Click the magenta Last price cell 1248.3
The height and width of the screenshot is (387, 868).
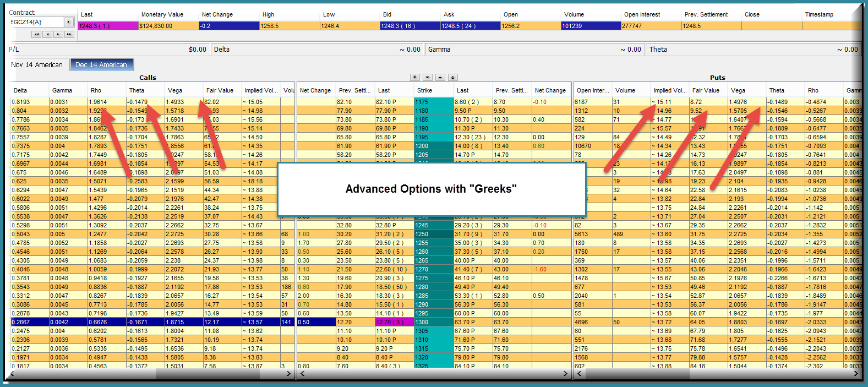click(x=107, y=26)
